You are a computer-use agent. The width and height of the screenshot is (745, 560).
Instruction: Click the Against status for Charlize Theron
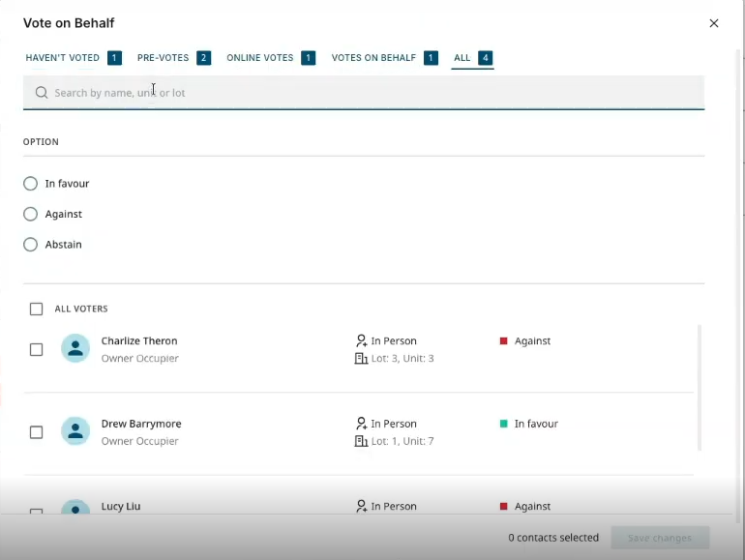point(532,340)
